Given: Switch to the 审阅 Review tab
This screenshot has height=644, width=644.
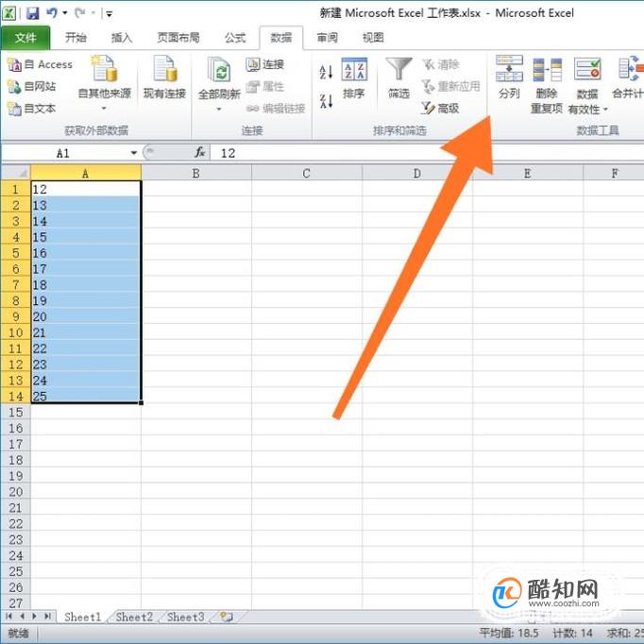Looking at the screenshot, I should [328, 38].
